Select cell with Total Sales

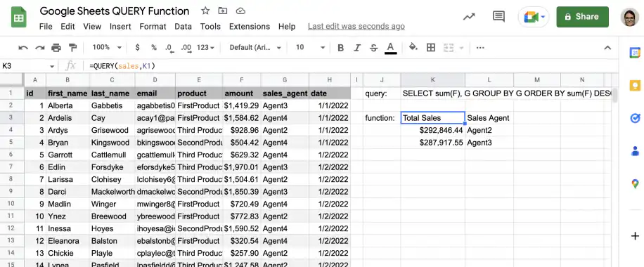click(x=433, y=118)
